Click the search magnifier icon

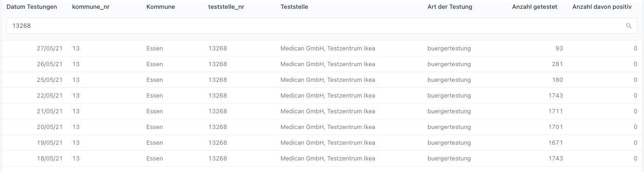(x=629, y=26)
